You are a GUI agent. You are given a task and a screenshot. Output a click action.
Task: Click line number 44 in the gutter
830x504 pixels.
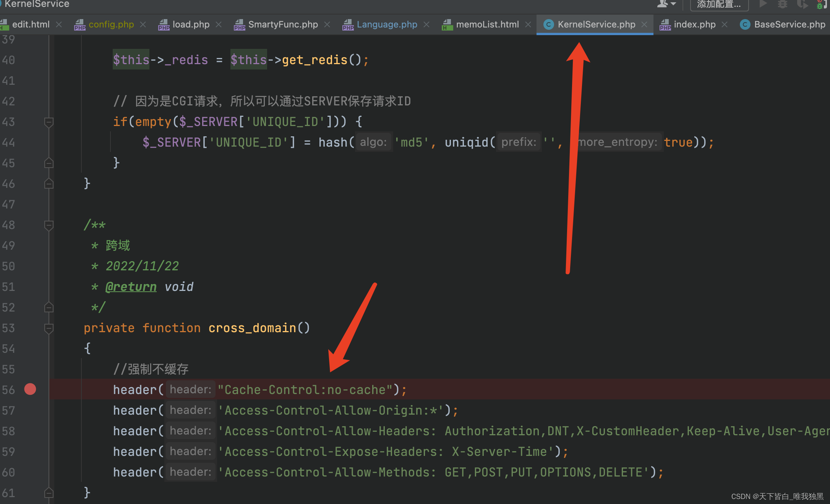(x=8, y=142)
